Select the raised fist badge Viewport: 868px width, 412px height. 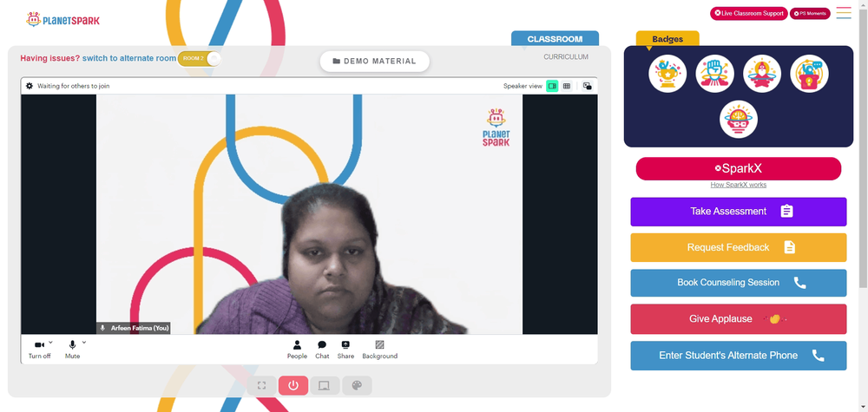tap(714, 74)
